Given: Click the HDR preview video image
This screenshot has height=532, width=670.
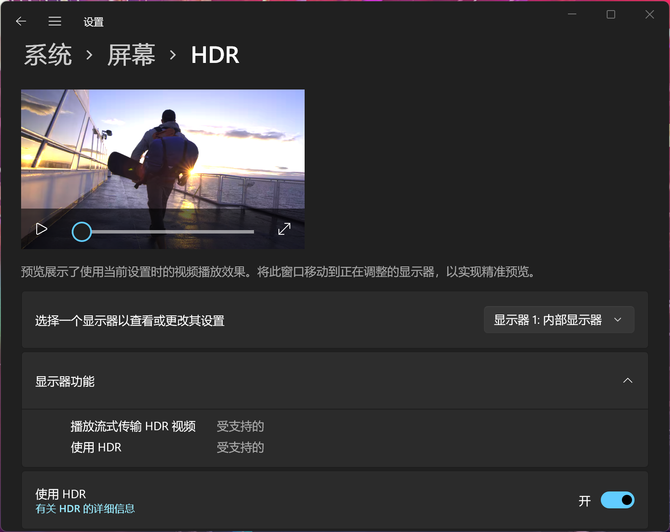Looking at the screenshot, I should click(162, 150).
